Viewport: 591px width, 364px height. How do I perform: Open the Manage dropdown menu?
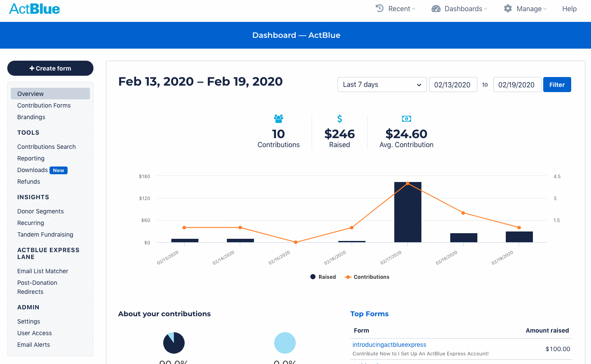(x=525, y=9)
